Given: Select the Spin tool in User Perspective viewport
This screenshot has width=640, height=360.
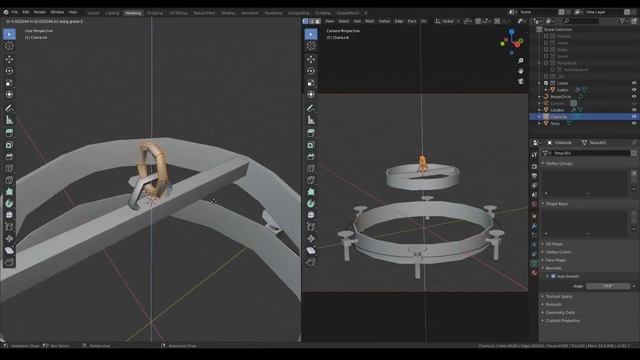Looking at the screenshot, I should click(9, 203).
